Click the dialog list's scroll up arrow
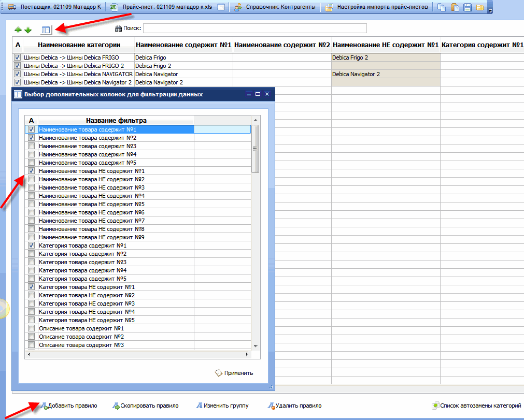This screenshot has height=420, width=524. pyautogui.click(x=256, y=120)
